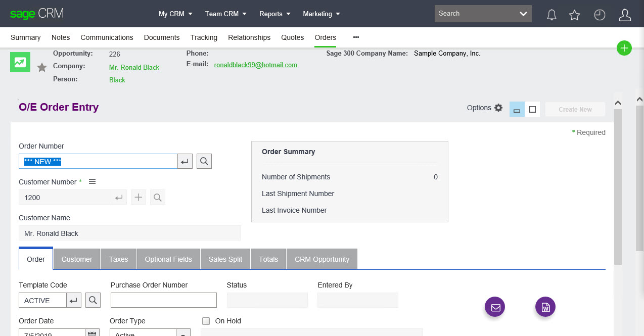644x336 pixels.
Task: Export order using the Word document icon
Action: 545,307
